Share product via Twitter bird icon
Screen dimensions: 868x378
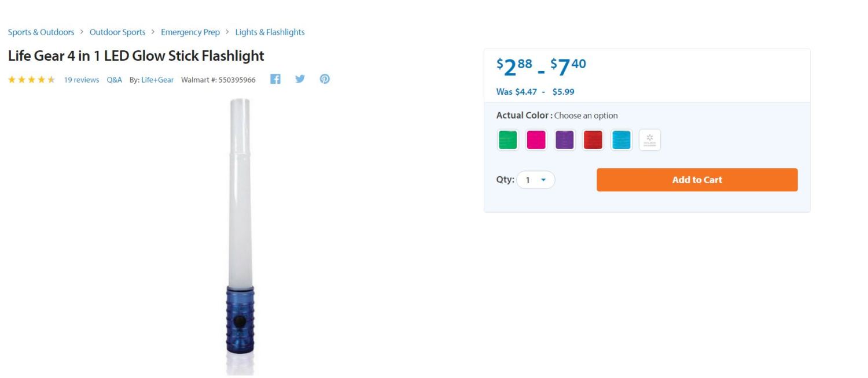[x=300, y=79]
